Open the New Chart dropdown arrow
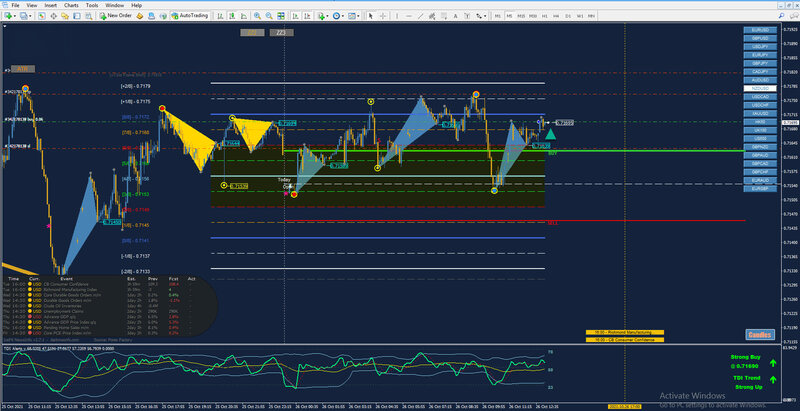Screen dimensions: 800x411 [x=15, y=16]
